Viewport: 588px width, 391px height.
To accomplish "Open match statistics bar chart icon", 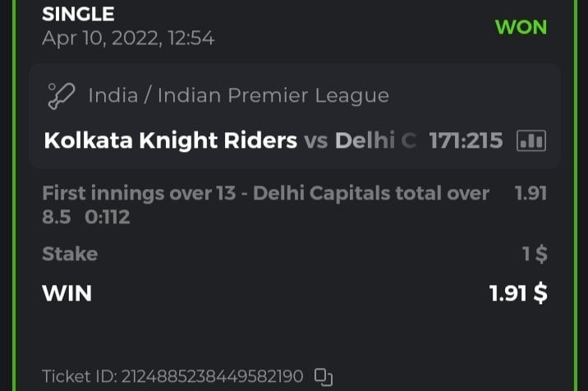I will pyautogui.click(x=531, y=141).
